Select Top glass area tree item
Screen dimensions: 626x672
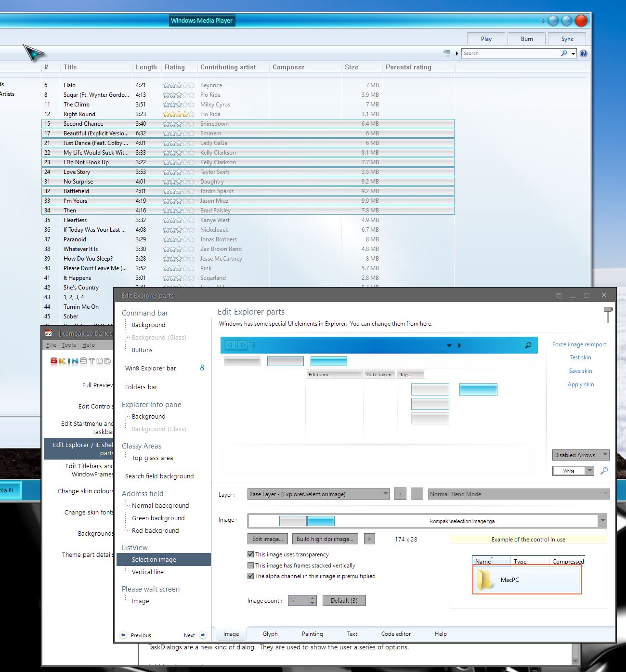[x=152, y=458]
